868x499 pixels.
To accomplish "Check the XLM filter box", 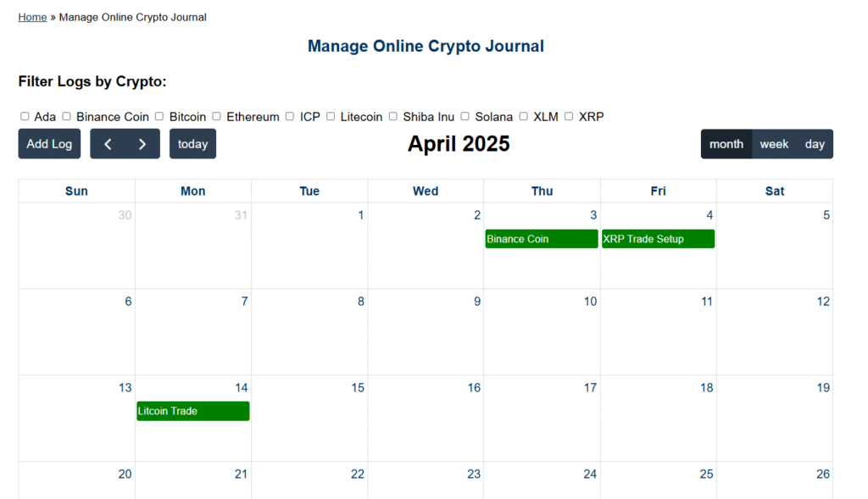I will point(523,116).
